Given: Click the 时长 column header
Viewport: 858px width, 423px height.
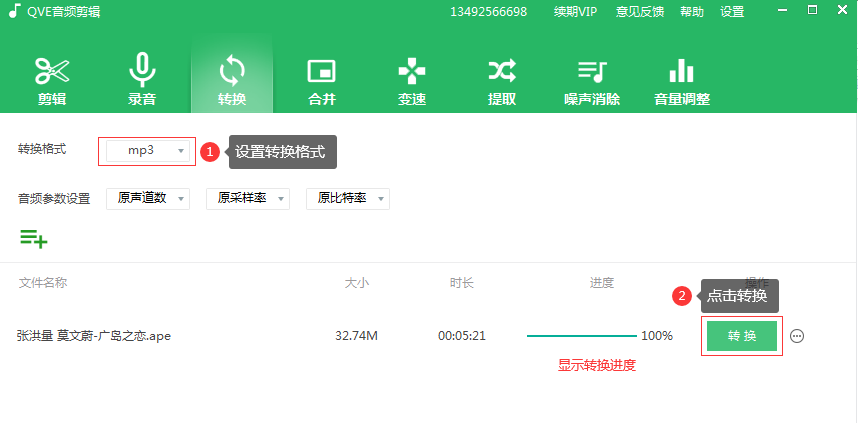Looking at the screenshot, I should [x=462, y=282].
